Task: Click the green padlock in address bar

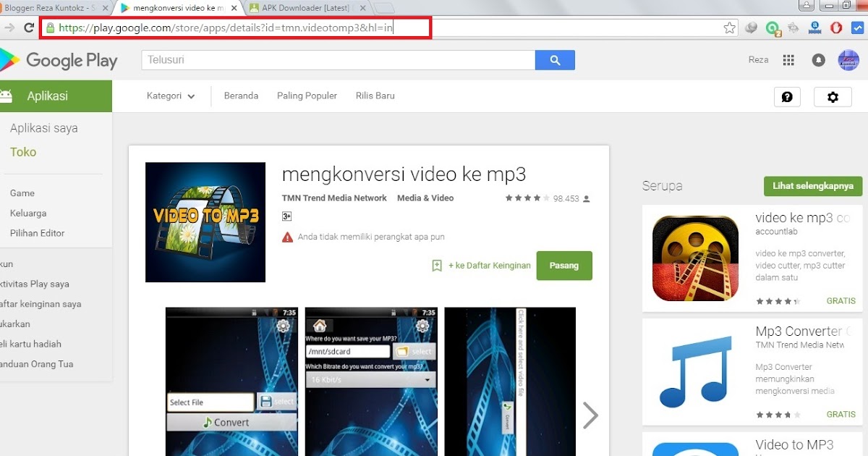Action: (x=50, y=28)
